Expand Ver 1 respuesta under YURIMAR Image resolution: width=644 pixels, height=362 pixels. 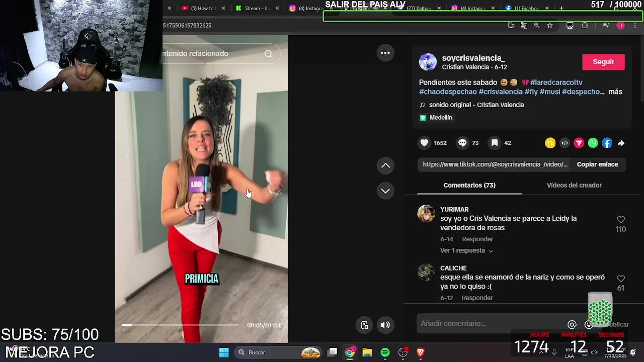coord(466,250)
